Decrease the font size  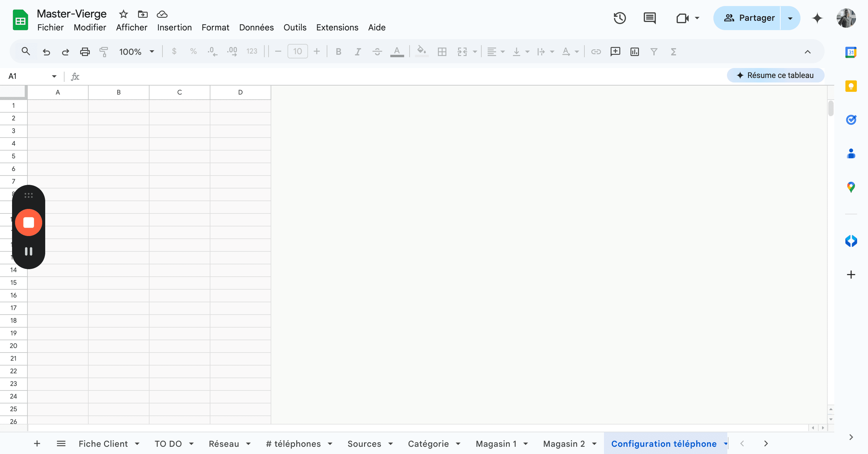tap(278, 51)
